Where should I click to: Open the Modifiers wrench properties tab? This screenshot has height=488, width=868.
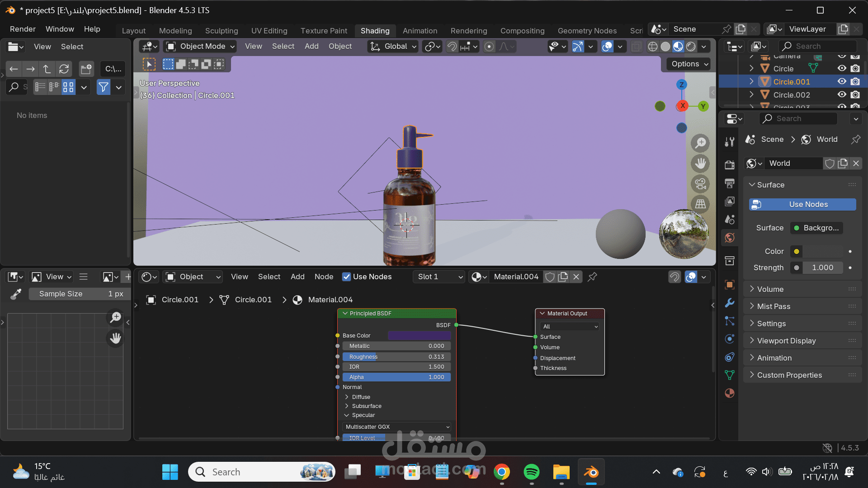click(x=729, y=303)
